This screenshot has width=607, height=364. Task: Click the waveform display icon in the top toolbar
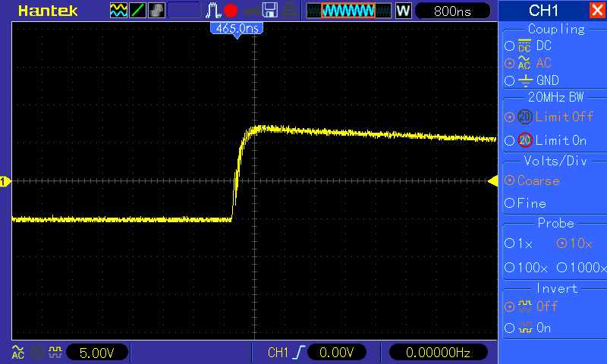click(118, 11)
